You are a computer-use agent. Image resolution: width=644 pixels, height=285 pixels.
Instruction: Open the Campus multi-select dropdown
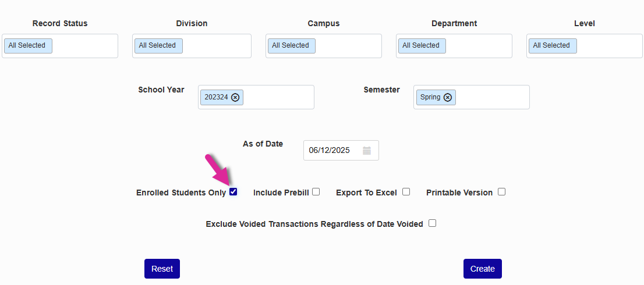click(347, 46)
